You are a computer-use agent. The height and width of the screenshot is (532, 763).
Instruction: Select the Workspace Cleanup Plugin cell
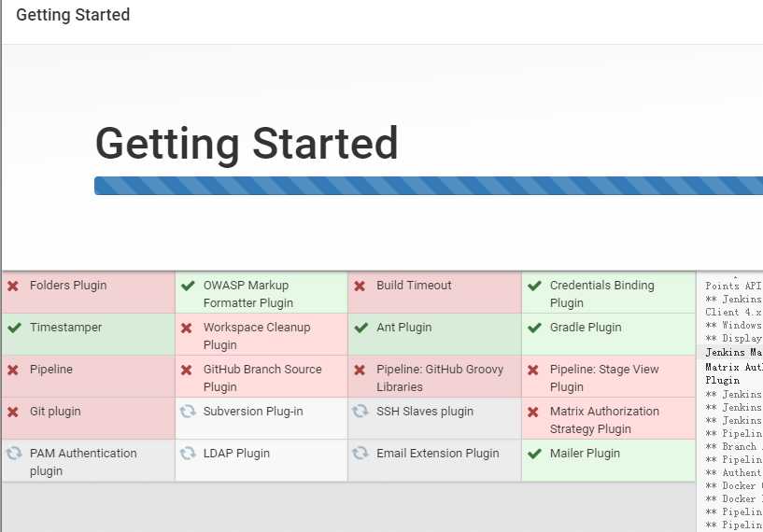coord(261,334)
